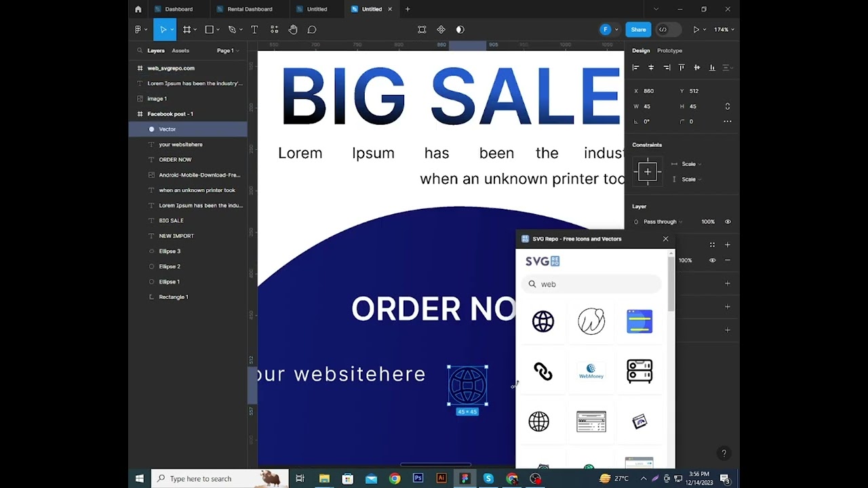
Task: Click the Align vertical centers icon
Action: coord(696,68)
